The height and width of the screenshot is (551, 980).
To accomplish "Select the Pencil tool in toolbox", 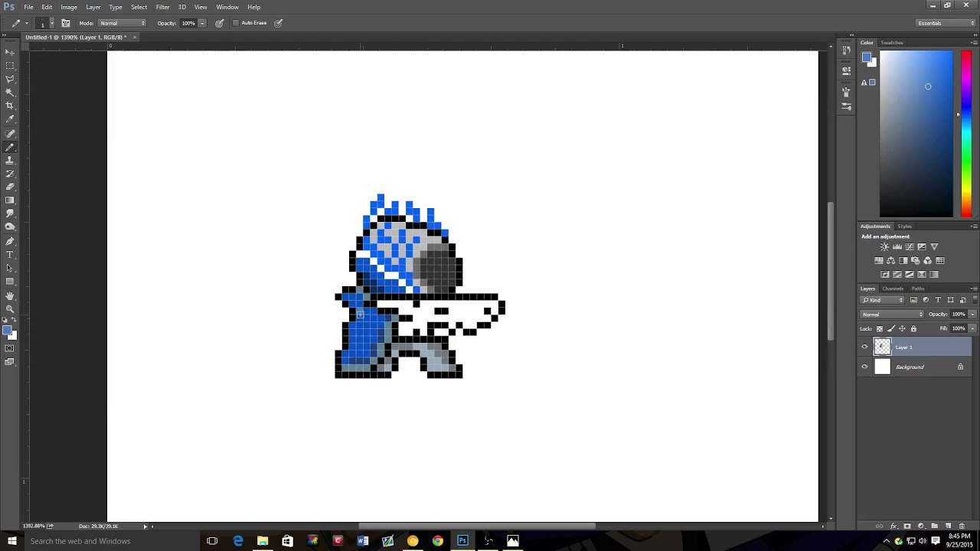I will [x=10, y=146].
